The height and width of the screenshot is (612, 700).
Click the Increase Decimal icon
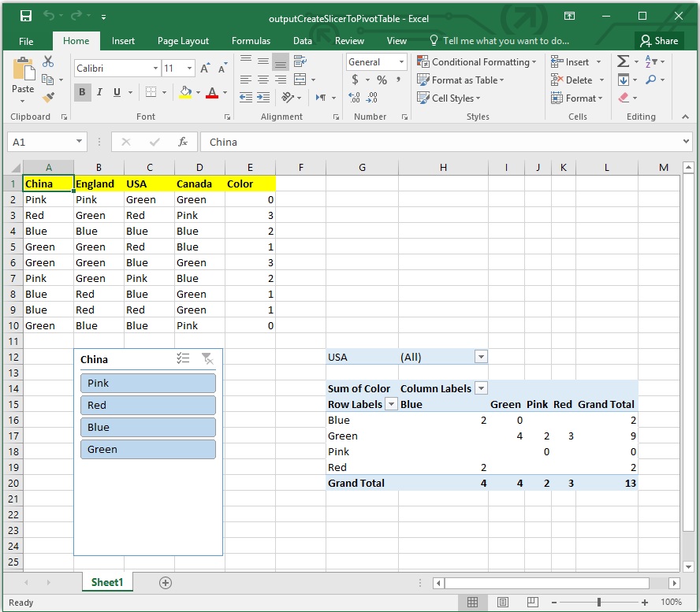355,98
